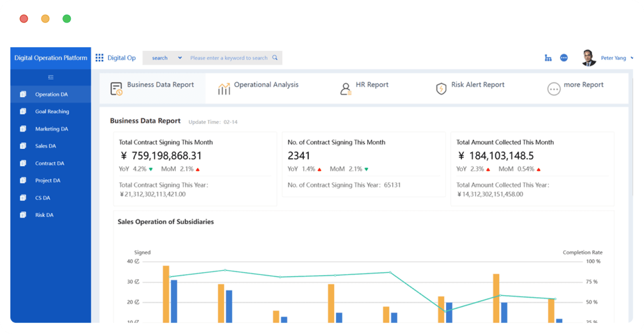The width and height of the screenshot is (644, 334).
Task: Click the Operational Analysis chart icon
Action: (x=224, y=89)
